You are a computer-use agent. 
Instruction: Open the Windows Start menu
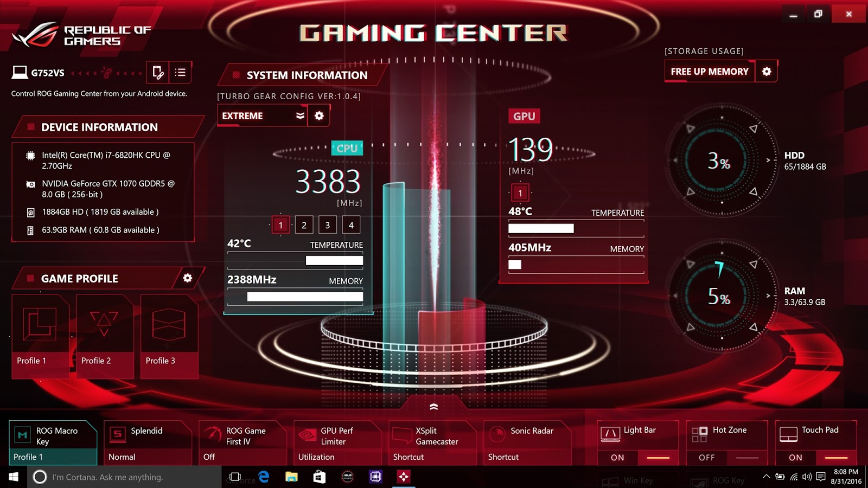coord(14,477)
